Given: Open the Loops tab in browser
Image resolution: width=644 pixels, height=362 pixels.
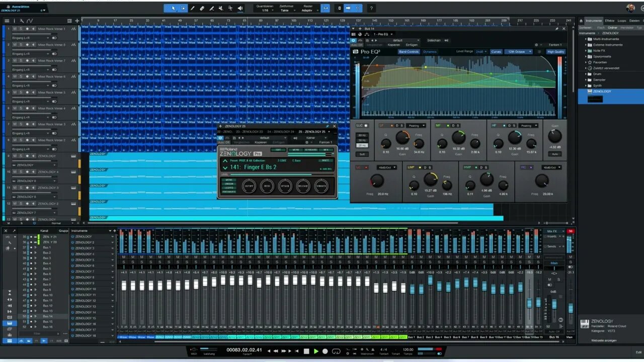Looking at the screenshot, I should [622, 21].
